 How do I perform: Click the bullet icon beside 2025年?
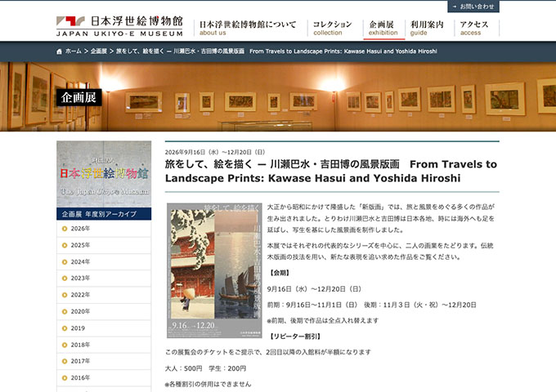[65, 245]
